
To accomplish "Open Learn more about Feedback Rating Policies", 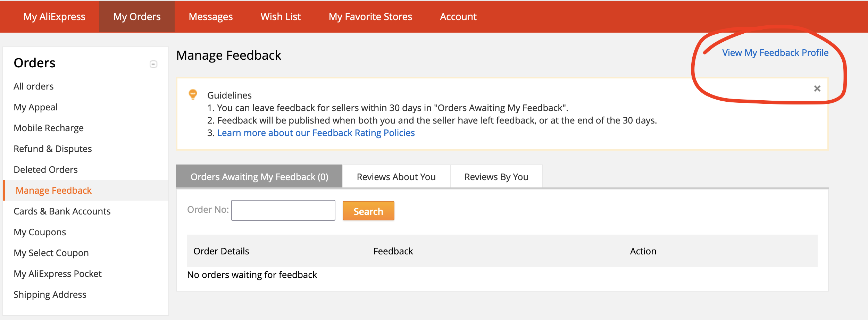I will (316, 133).
